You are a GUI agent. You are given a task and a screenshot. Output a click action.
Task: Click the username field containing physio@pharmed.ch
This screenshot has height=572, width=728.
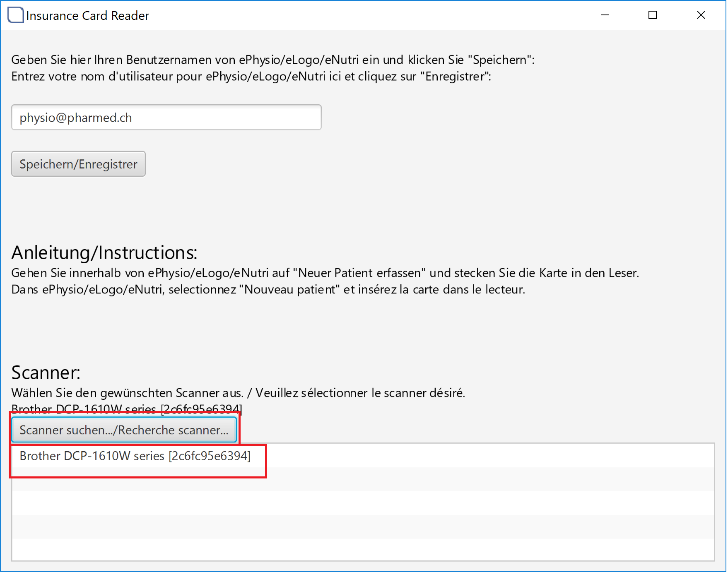click(166, 118)
